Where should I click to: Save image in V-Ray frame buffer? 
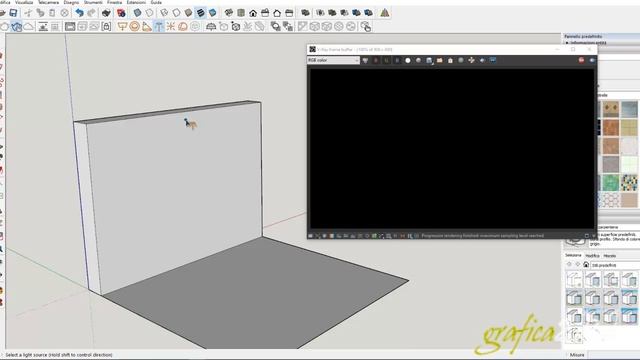(429, 60)
